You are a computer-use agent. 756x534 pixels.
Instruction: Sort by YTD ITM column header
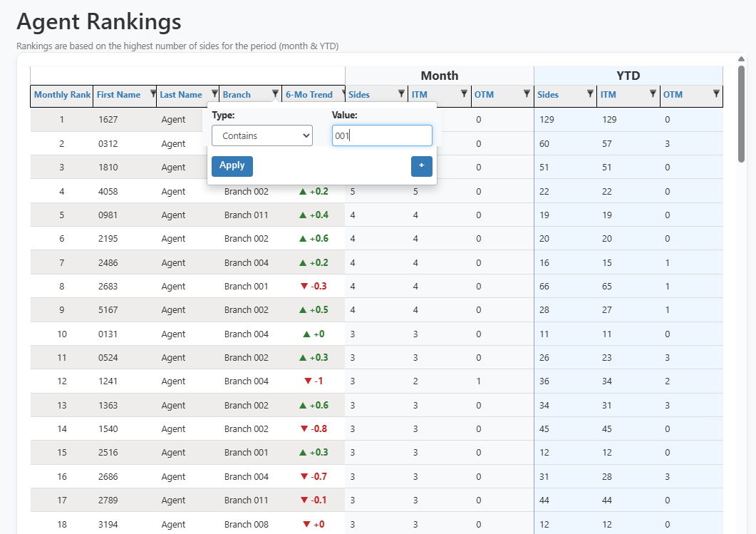608,95
